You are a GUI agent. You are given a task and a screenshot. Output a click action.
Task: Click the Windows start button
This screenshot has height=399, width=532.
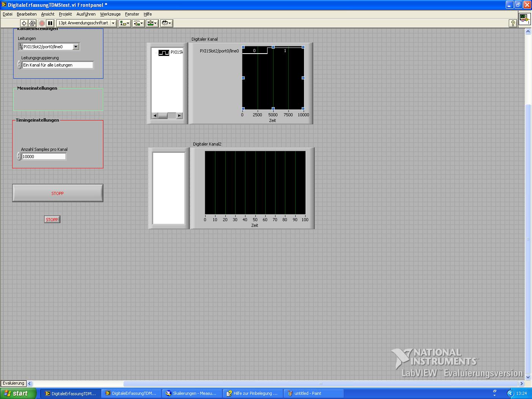pyautogui.click(x=18, y=393)
